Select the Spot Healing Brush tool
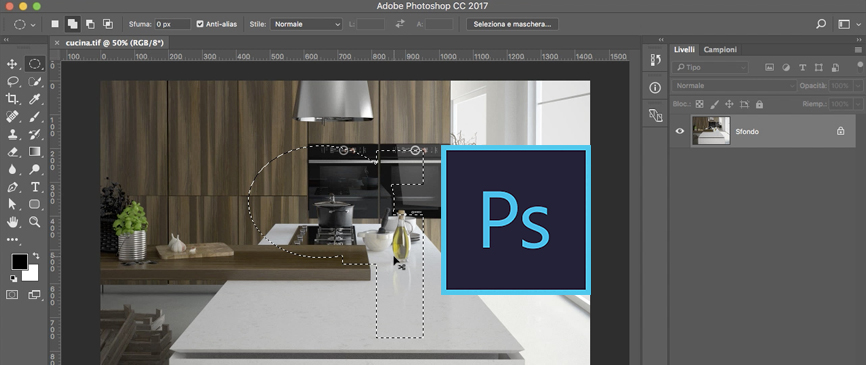 tap(12, 117)
